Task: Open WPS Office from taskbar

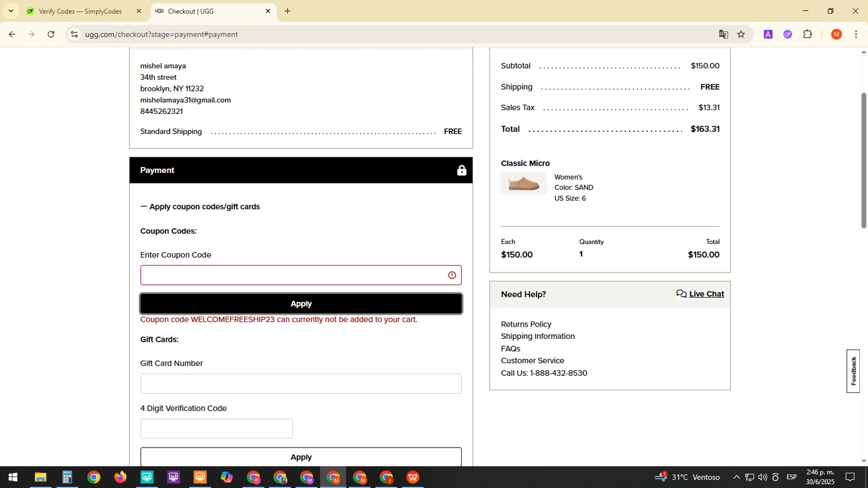Action: [413, 478]
